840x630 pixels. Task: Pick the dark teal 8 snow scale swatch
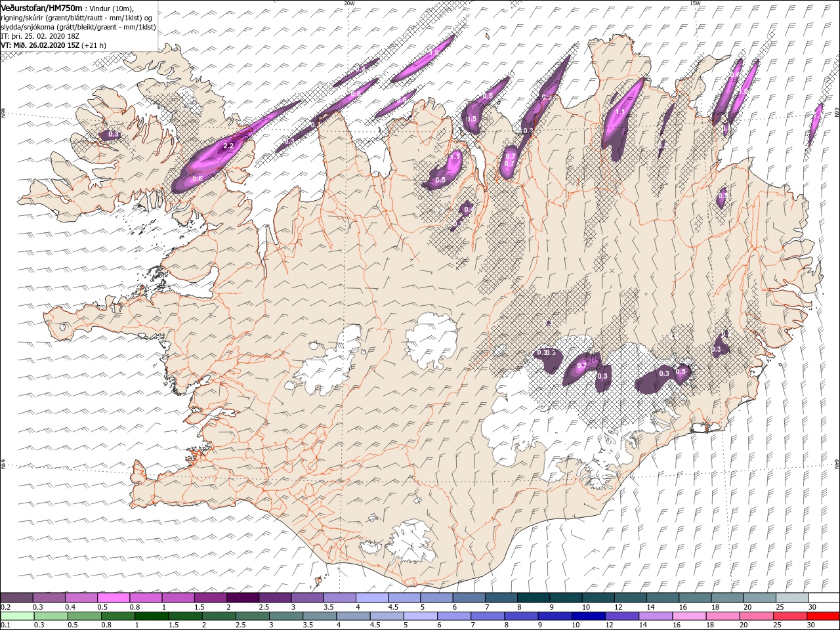coord(534,598)
